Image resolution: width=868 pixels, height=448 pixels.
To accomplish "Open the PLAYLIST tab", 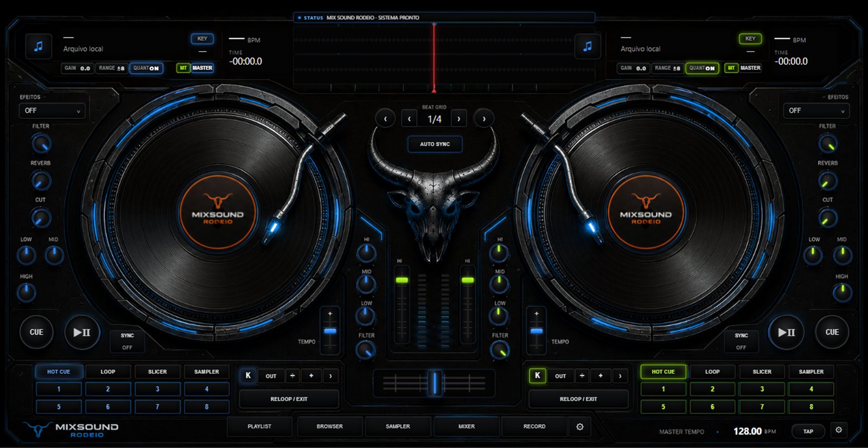I will click(259, 427).
